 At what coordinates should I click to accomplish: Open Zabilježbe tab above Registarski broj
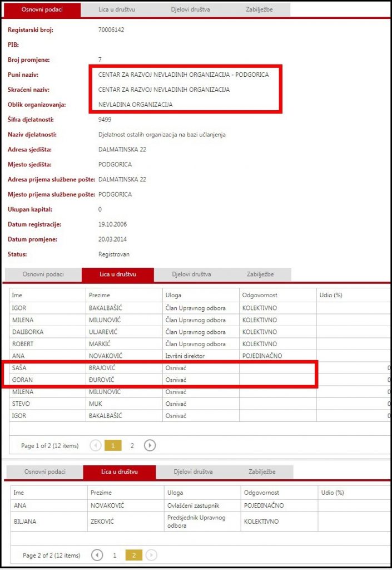(259, 10)
